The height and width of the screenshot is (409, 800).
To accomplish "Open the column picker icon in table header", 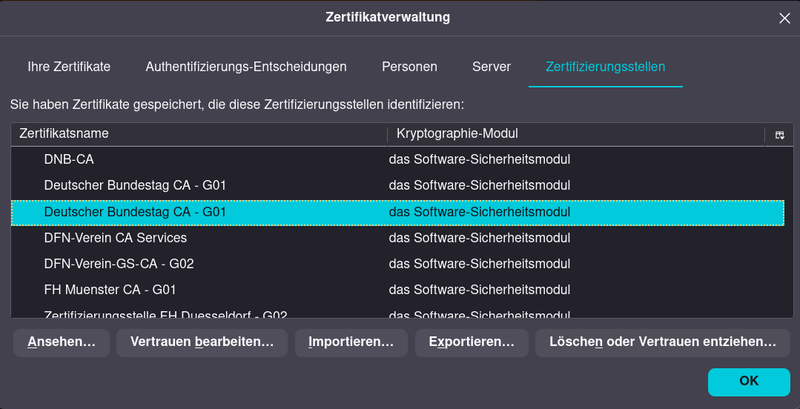I will click(779, 135).
